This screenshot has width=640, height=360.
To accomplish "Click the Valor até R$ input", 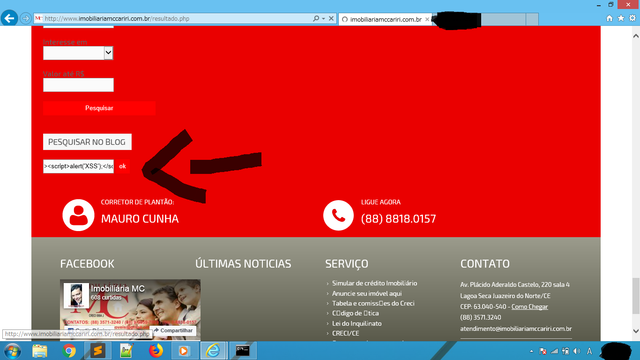I will click(x=78, y=85).
